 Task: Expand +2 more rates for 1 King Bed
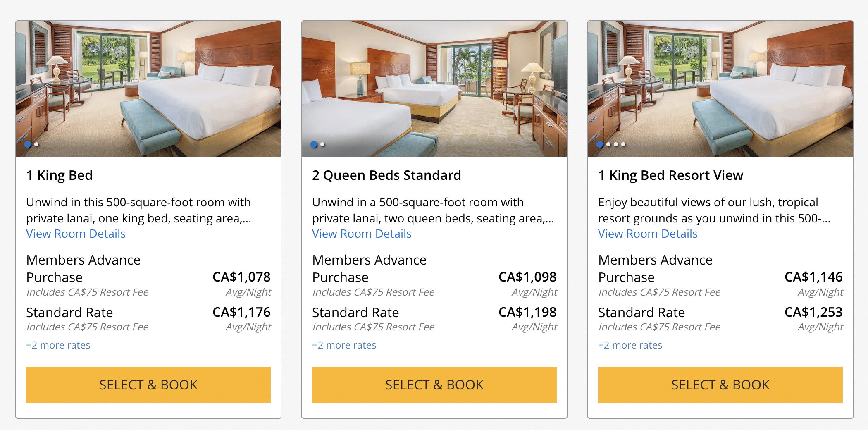coord(58,345)
